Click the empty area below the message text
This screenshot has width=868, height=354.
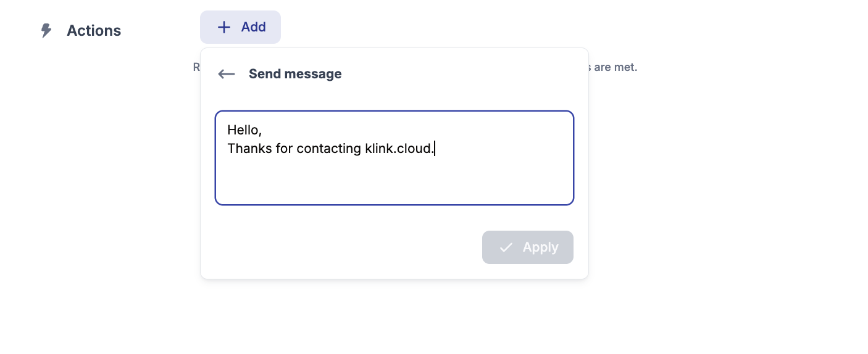394,182
